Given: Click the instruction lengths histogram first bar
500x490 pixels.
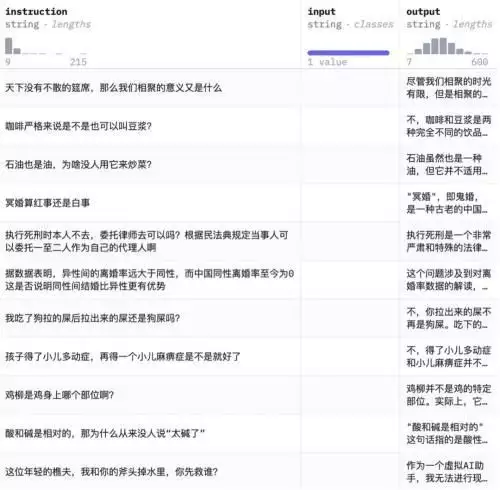Looking at the screenshot, I should pyautogui.click(x=9, y=46).
